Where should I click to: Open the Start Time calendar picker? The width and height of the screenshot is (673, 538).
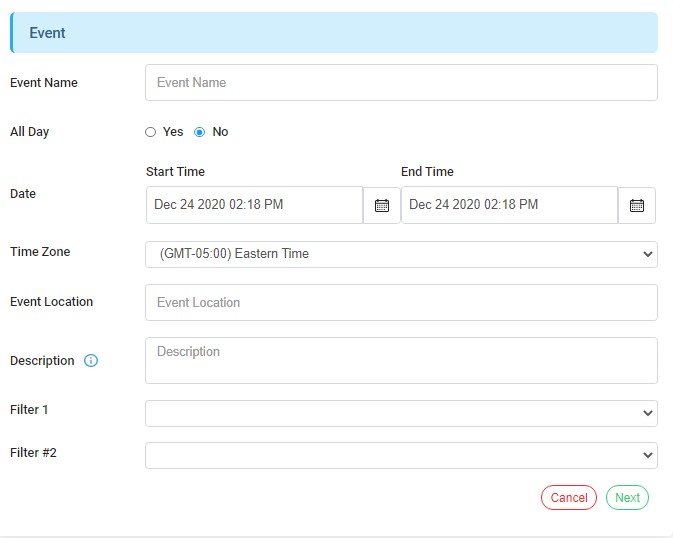click(382, 205)
